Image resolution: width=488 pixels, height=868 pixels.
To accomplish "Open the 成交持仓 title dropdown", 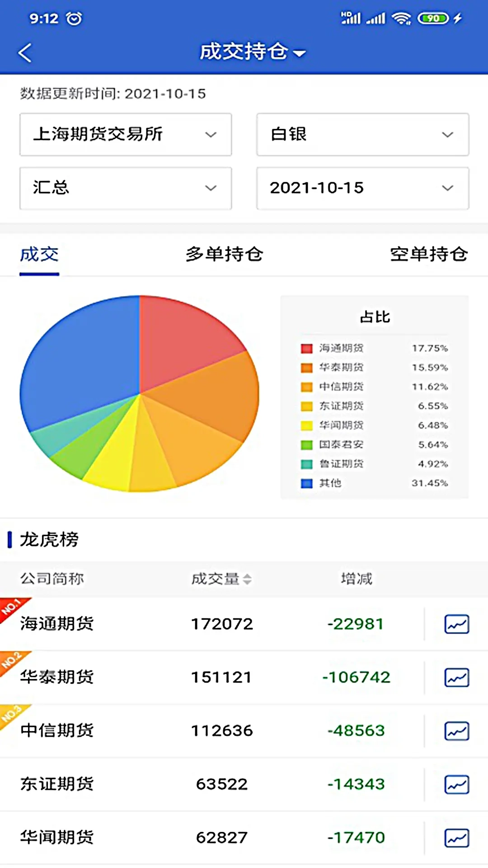I will pos(253,52).
